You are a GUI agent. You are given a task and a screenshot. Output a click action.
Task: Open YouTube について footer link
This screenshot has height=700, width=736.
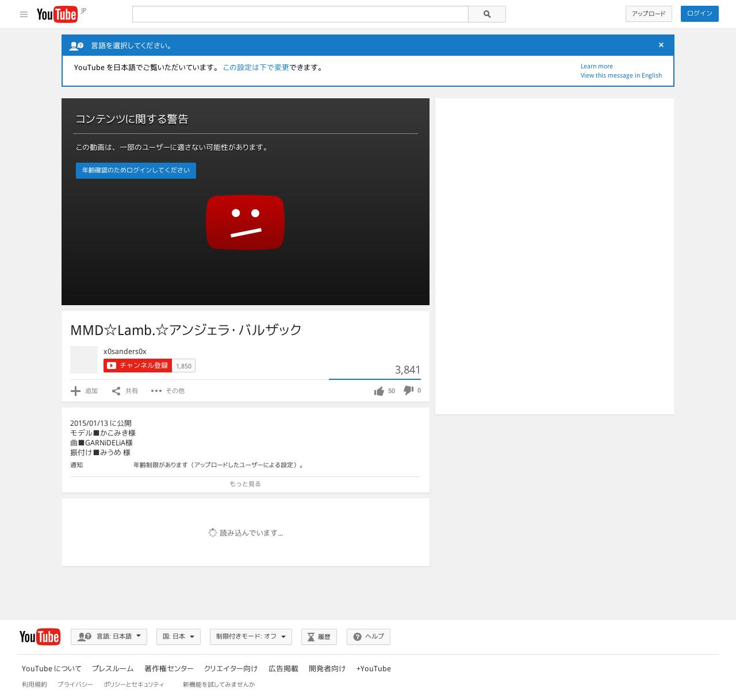(x=52, y=668)
